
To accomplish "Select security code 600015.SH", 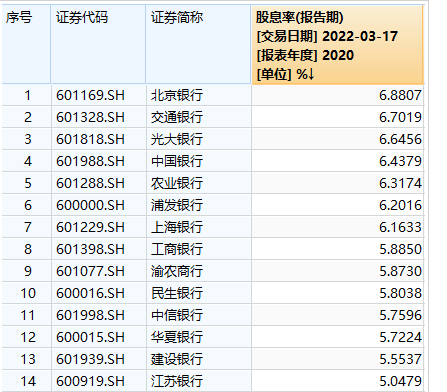I will pos(90,337).
